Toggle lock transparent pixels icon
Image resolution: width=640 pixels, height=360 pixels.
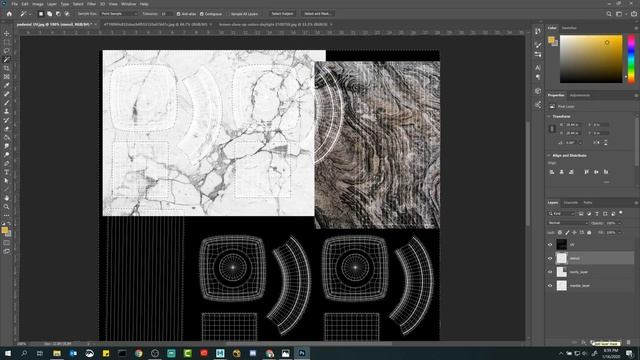coord(560,233)
